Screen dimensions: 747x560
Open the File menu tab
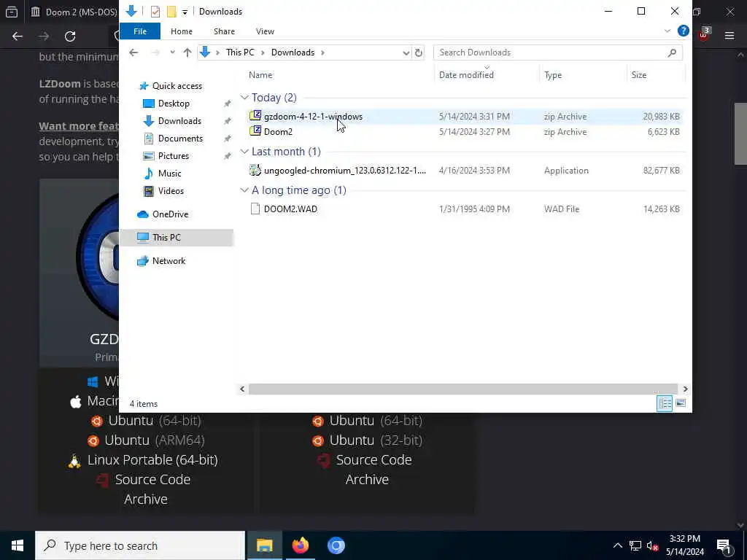140,31
